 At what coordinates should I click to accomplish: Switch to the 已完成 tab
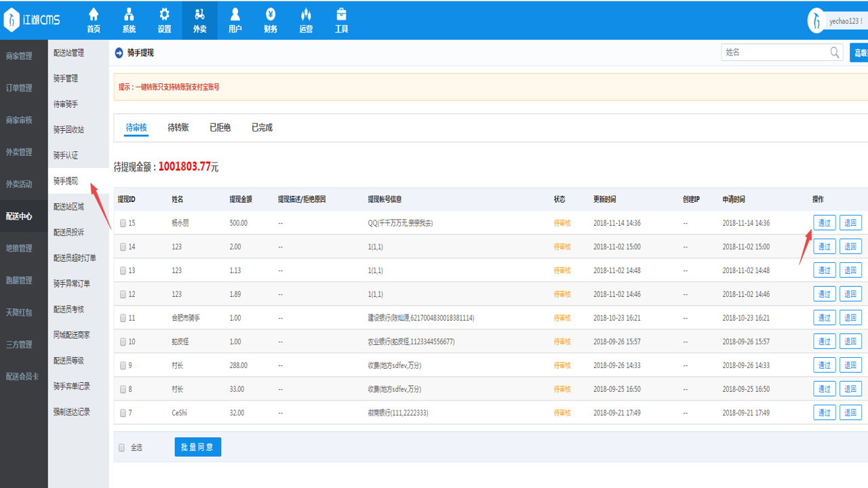262,127
